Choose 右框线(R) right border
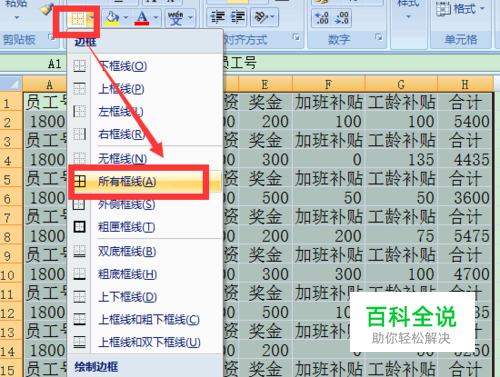Screen dimensions: 500x377 (x=145, y=134)
